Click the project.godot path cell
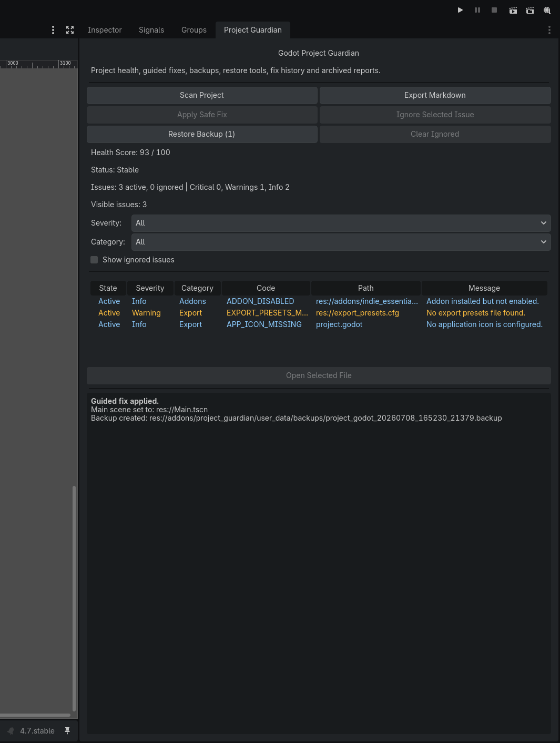 [x=339, y=324]
